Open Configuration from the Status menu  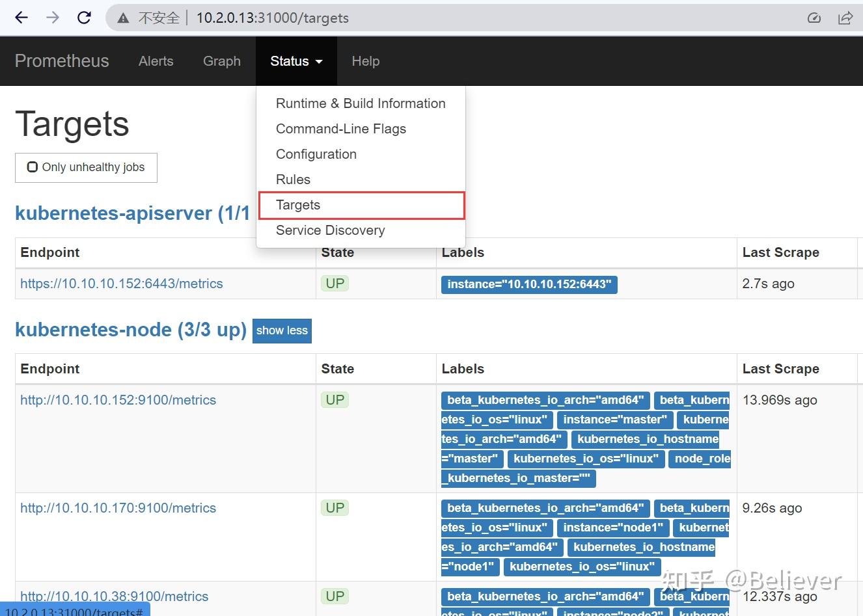[316, 154]
